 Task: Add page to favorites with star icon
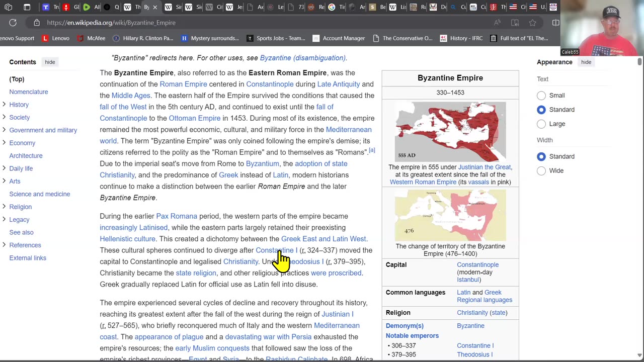click(532, 23)
